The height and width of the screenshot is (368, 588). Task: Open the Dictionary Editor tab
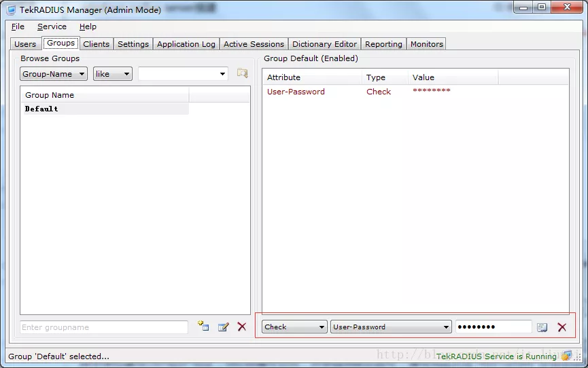[x=324, y=44]
